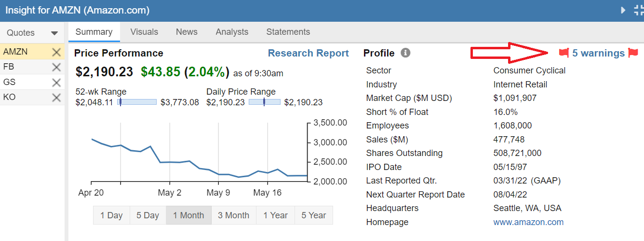Viewport: 644px width, 241px height.
Task: Open the Profile info icon
Action: coord(406,53)
